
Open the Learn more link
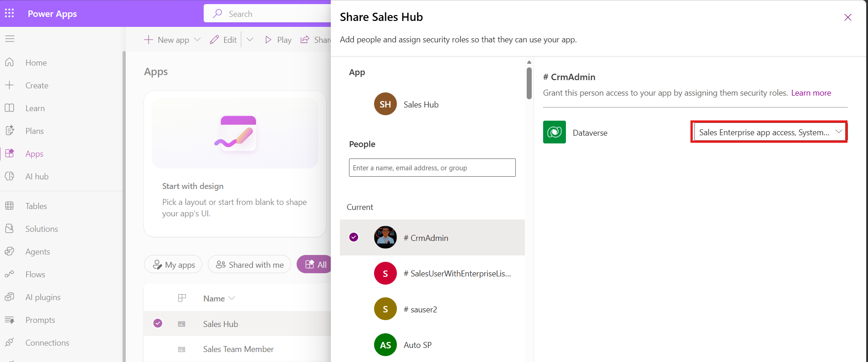pos(811,93)
